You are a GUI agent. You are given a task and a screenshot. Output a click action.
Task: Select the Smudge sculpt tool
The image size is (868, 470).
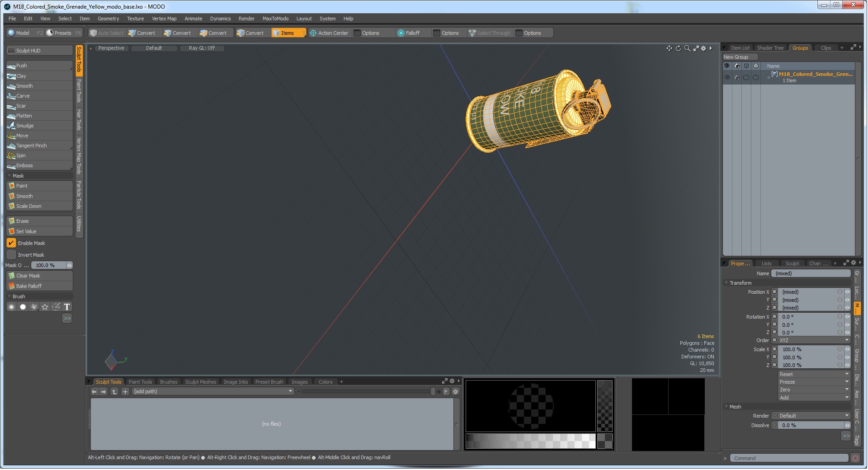39,126
